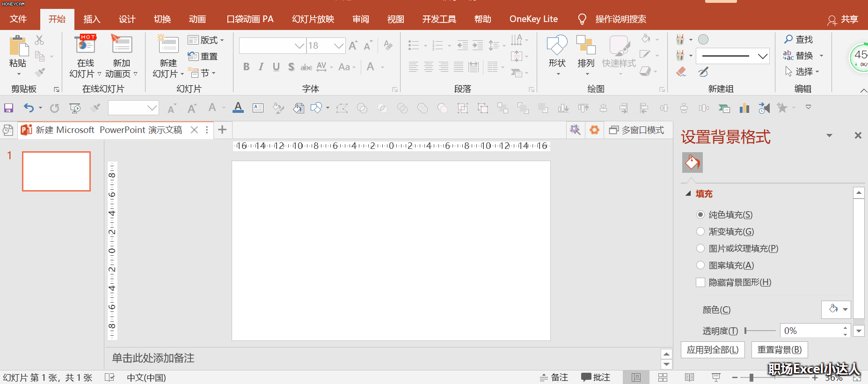This screenshot has height=384, width=868.
Task: Open the File (文件) tab
Action: (18, 19)
